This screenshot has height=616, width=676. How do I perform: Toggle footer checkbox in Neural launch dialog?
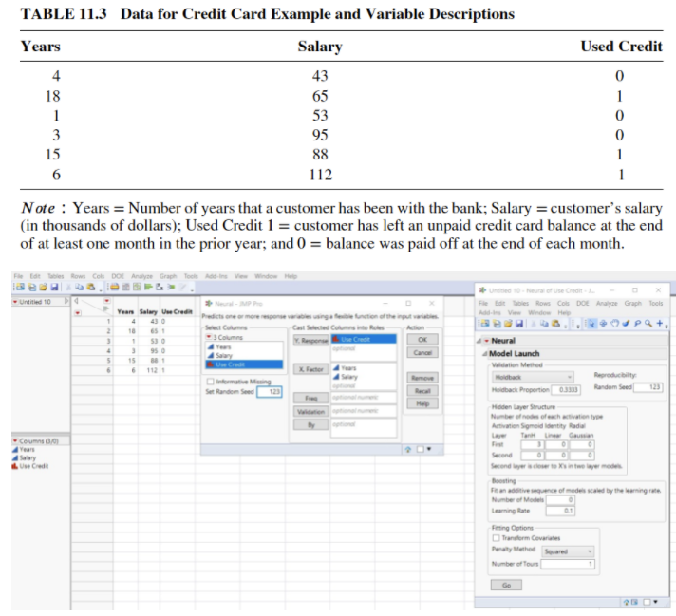point(421,449)
